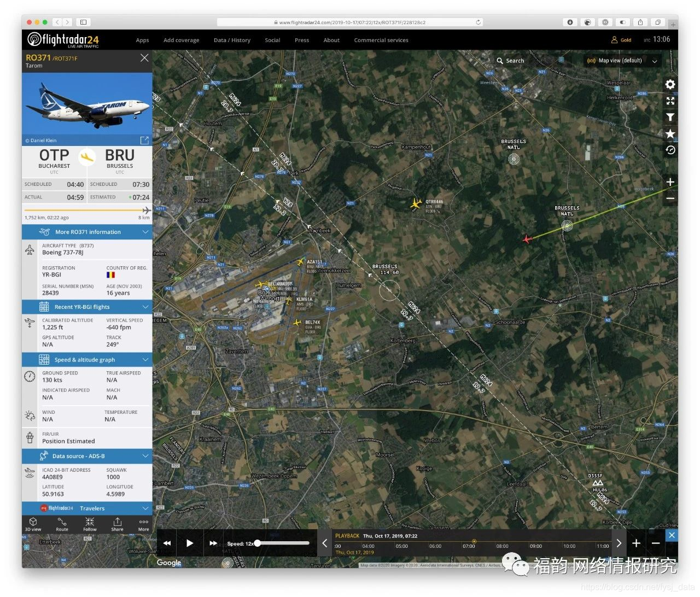This screenshot has width=700, height=597.
Task: Move the timeline to earlier hours
Action: (324, 543)
